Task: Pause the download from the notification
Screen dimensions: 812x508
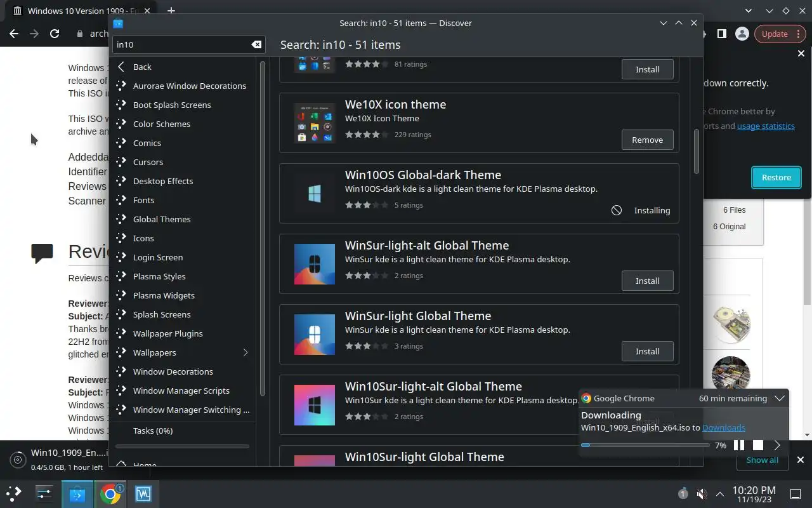Action: coord(739,445)
